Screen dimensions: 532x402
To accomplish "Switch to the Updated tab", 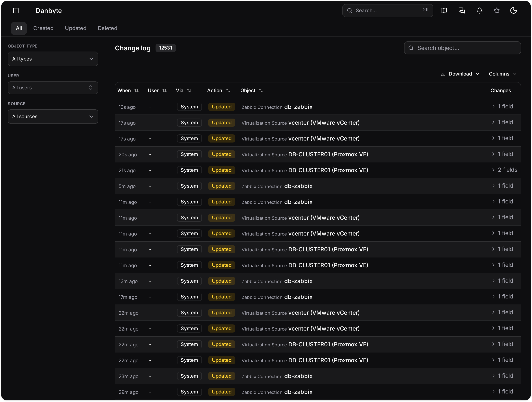I will coord(76,28).
